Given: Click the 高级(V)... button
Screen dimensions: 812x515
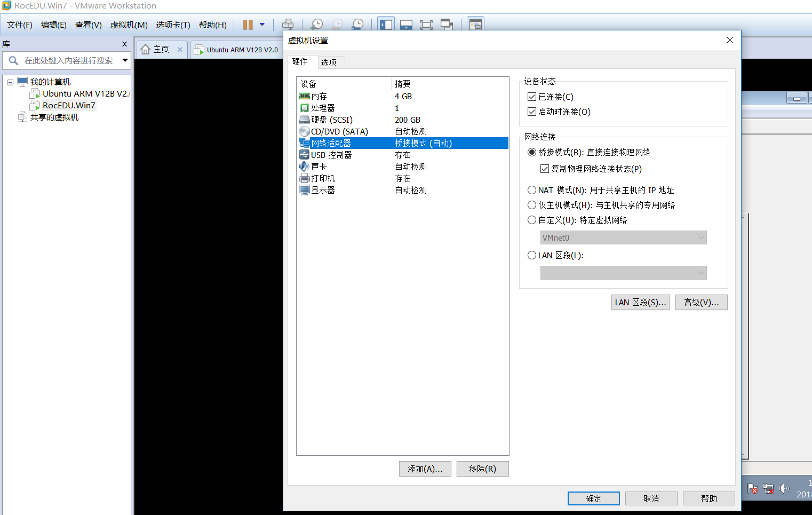Looking at the screenshot, I should tap(702, 302).
